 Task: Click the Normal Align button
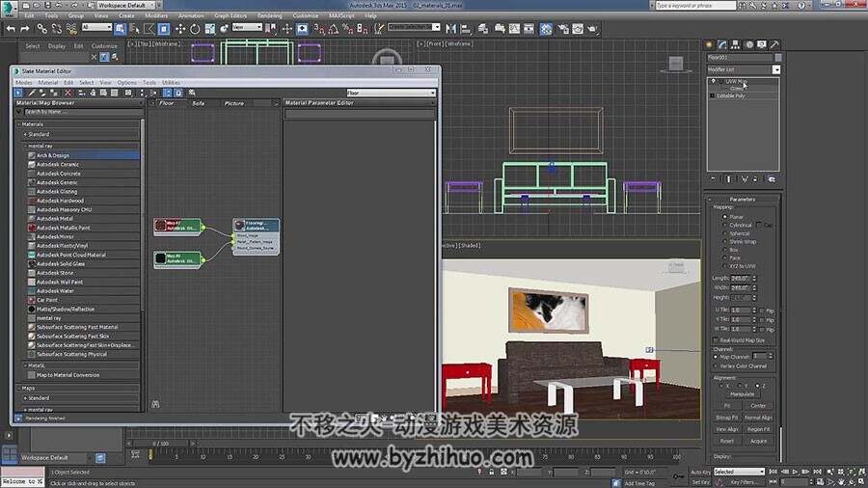pos(758,418)
